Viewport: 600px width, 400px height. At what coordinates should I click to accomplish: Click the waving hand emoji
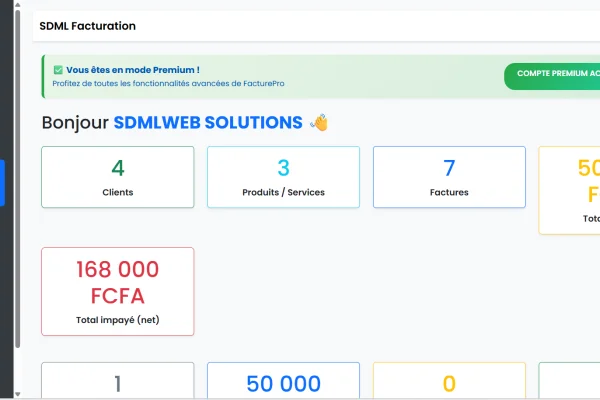319,123
